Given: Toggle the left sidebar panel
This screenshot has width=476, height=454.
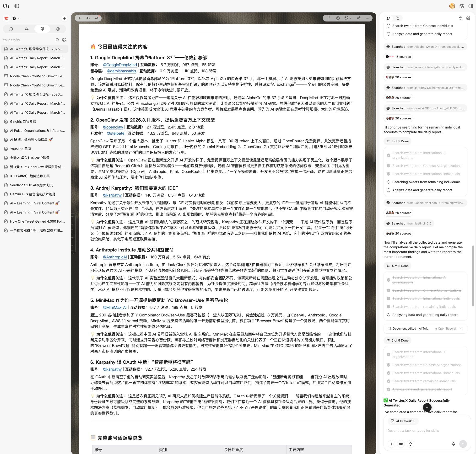Looking at the screenshot, I should 17,6.
